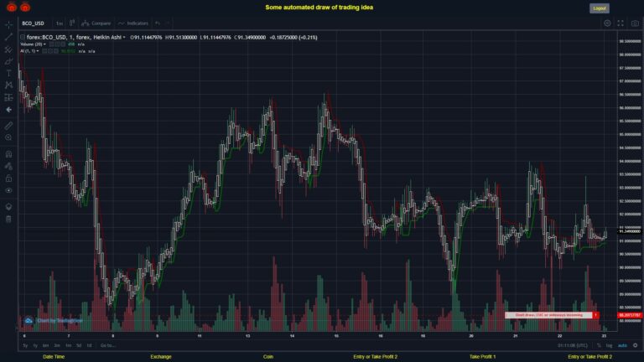Image resolution: width=644 pixels, height=362 pixels.
Task: Set the 1y time range
Action: click(35, 345)
